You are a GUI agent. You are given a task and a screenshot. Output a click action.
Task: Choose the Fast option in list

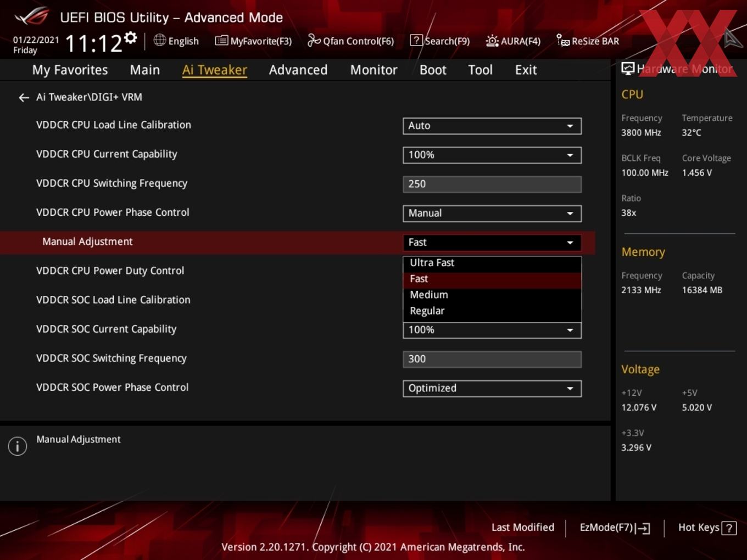click(x=492, y=279)
